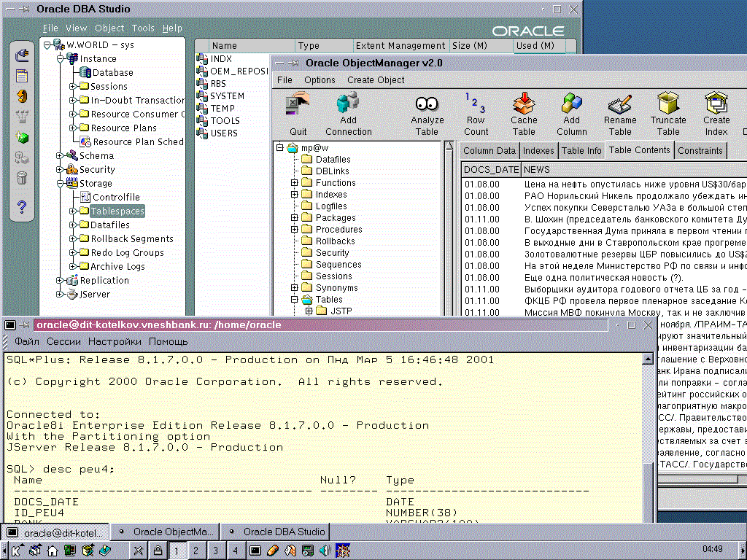Click the terminal scrollbar up arrow
The height and width of the screenshot is (560, 747).
pos(648,359)
